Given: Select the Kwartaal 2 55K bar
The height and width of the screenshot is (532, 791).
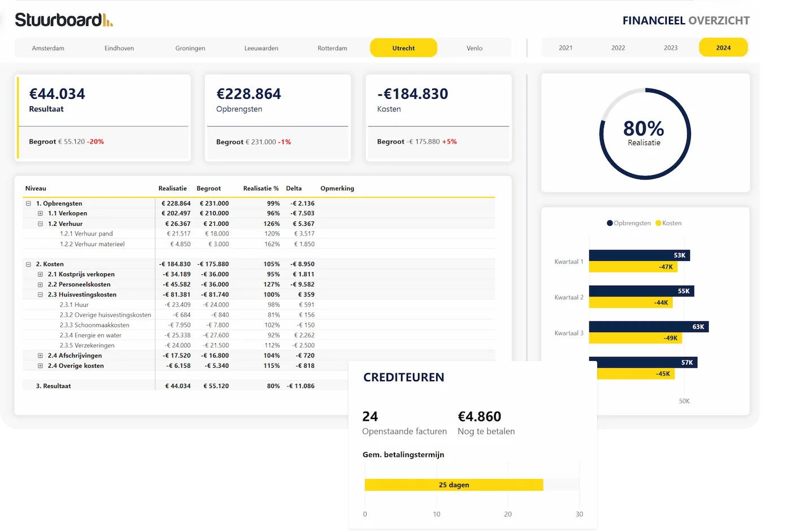Looking at the screenshot, I should [641, 291].
